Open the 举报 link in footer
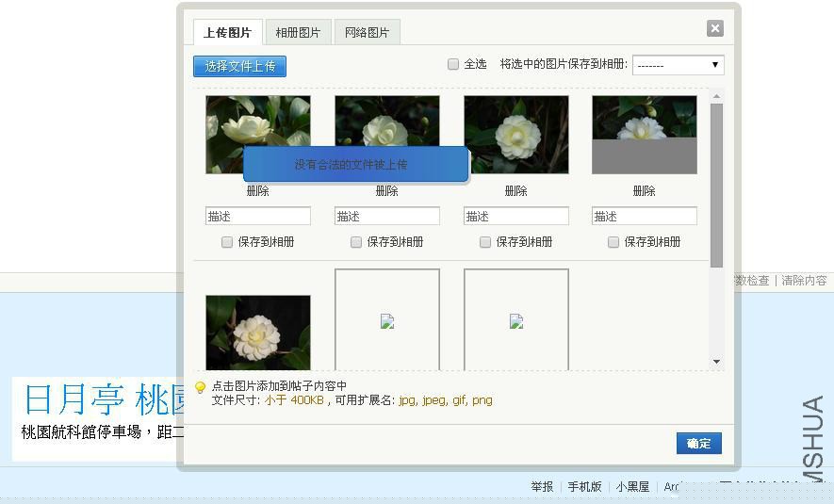The height and width of the screenshot is (504, 834). coord(542,486)
